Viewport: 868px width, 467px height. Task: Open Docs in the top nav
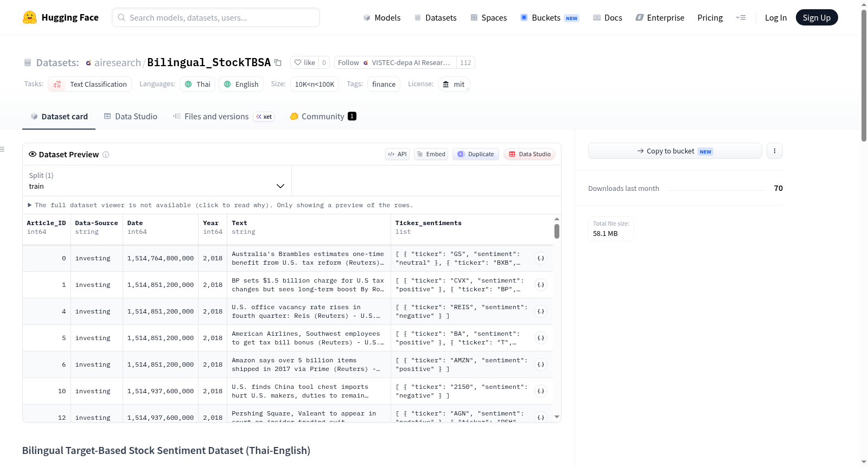click(x=607, y=17)
